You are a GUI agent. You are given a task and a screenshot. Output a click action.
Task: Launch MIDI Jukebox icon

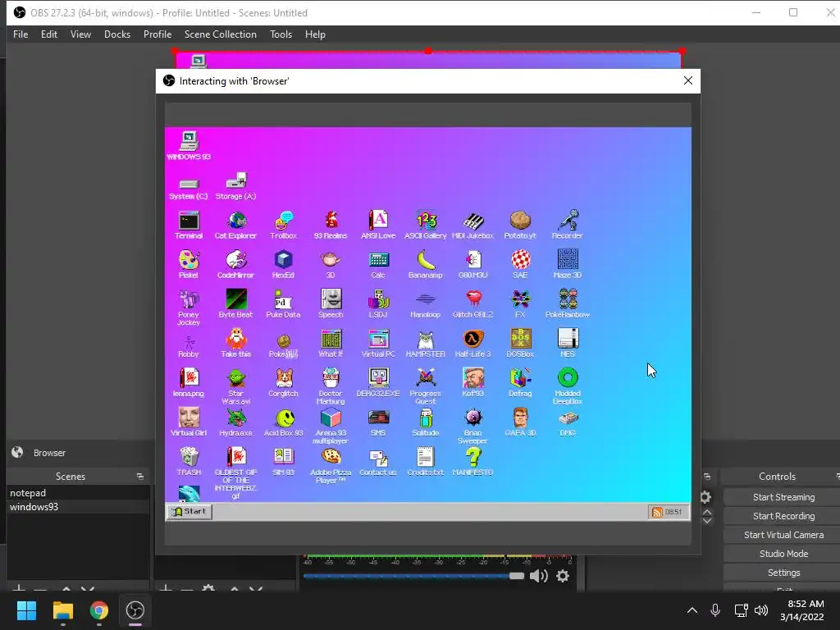pos(473,225)
